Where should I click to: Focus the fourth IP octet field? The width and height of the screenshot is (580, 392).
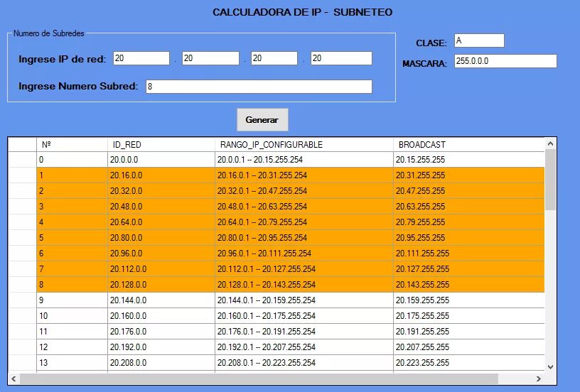pos(341,58)
